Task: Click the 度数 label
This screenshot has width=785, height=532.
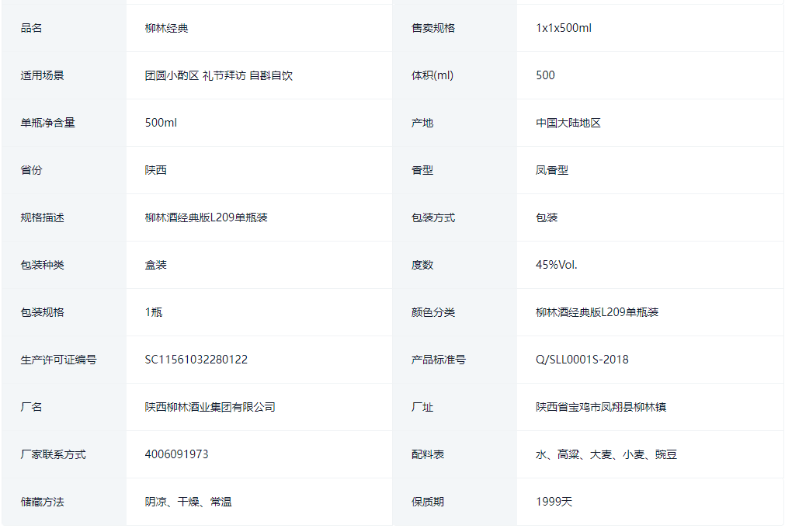Action: tap(422, 265)
